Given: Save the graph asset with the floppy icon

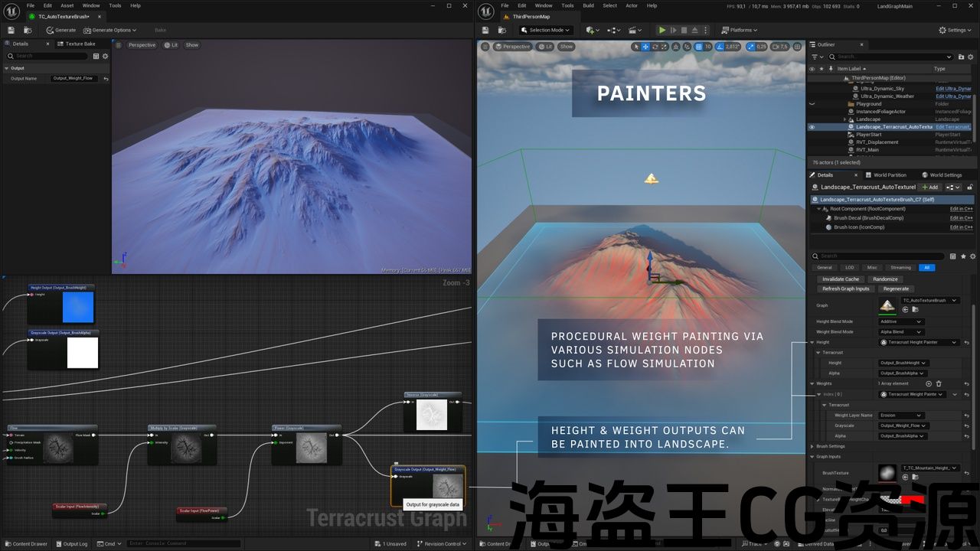Looking at the screenshot, I should [11, 30].
